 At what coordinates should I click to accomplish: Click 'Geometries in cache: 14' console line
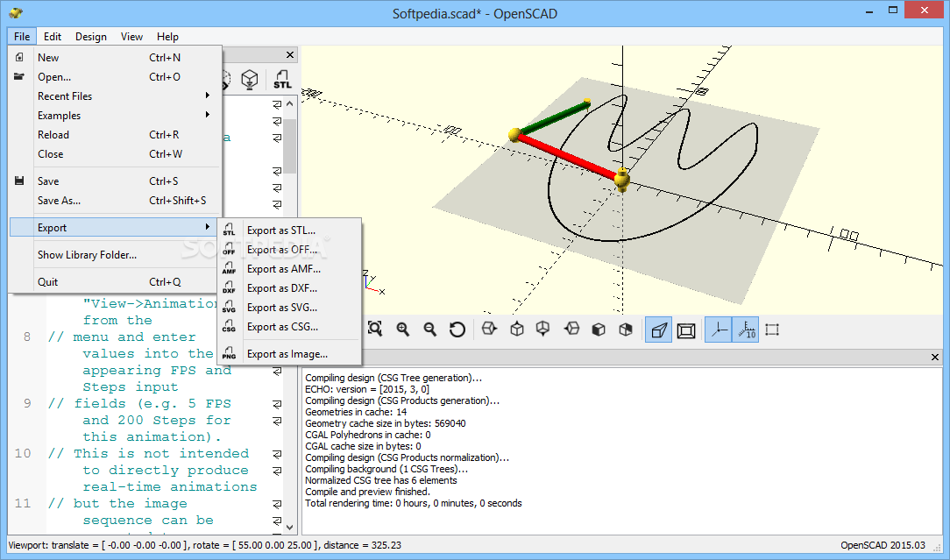coord(356,412)
